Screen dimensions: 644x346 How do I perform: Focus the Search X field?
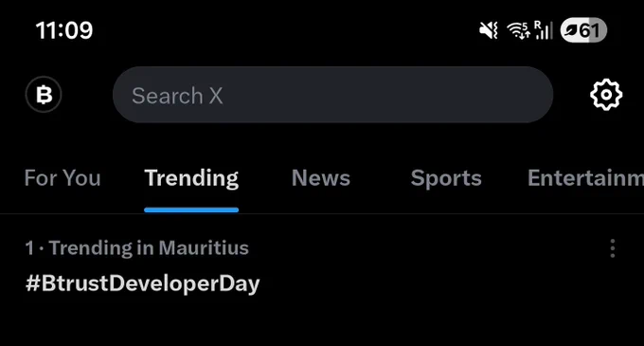click(332, 95)
